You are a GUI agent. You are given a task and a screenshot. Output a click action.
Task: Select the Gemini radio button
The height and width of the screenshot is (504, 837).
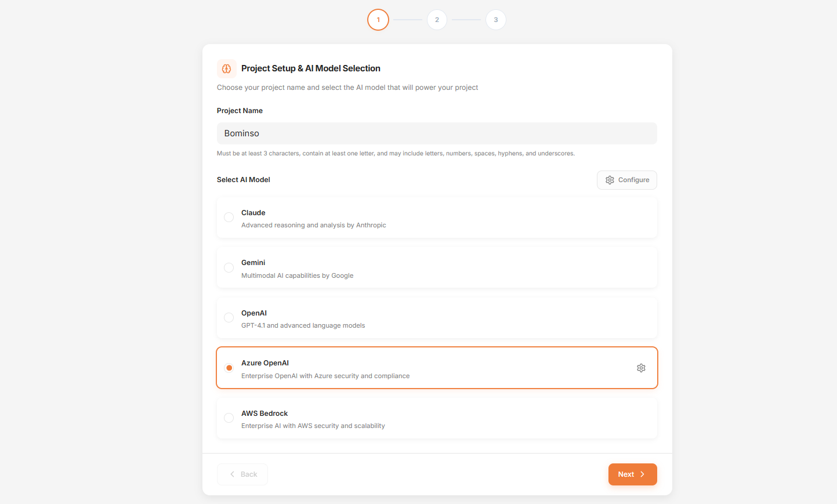pos(229,267)
